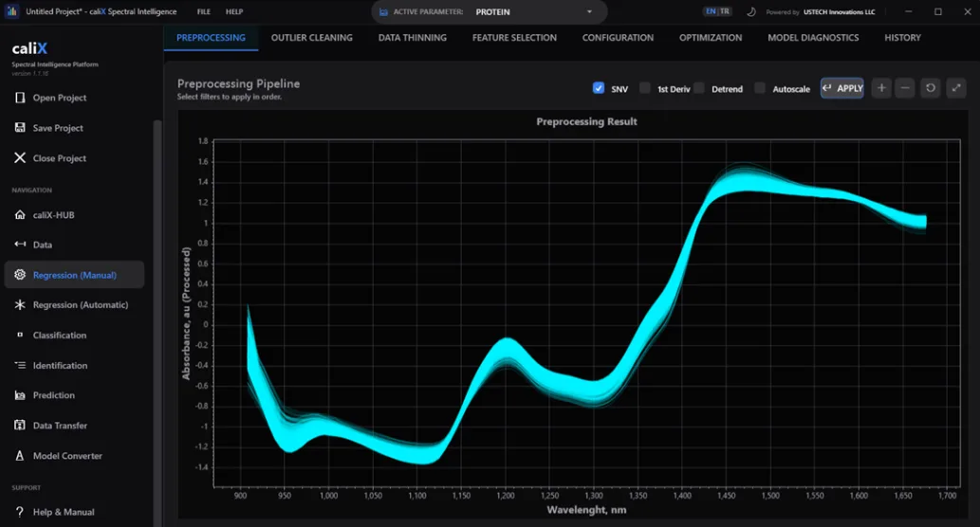Switch to the OUTLIER CLEANING tab
The image size is (980, 527).
pos(312,38)
